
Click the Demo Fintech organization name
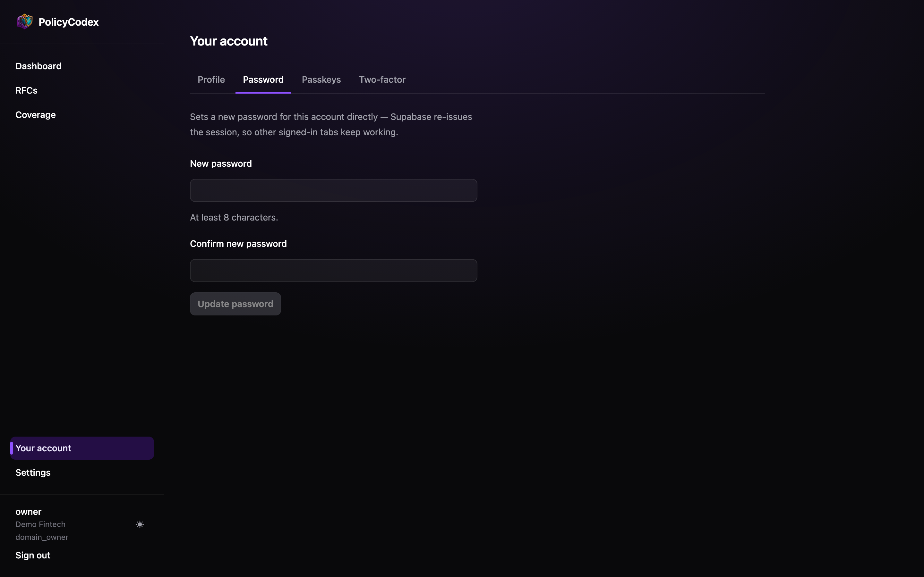[40, 524]
